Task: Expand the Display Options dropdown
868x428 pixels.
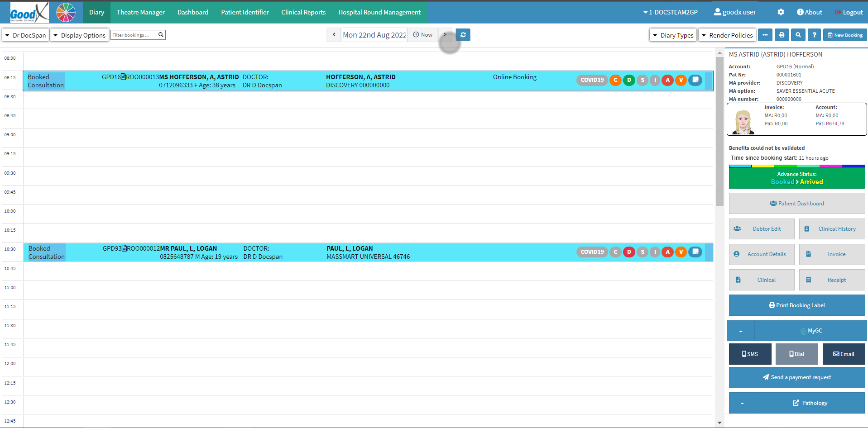Action: [x=79, y=35]
